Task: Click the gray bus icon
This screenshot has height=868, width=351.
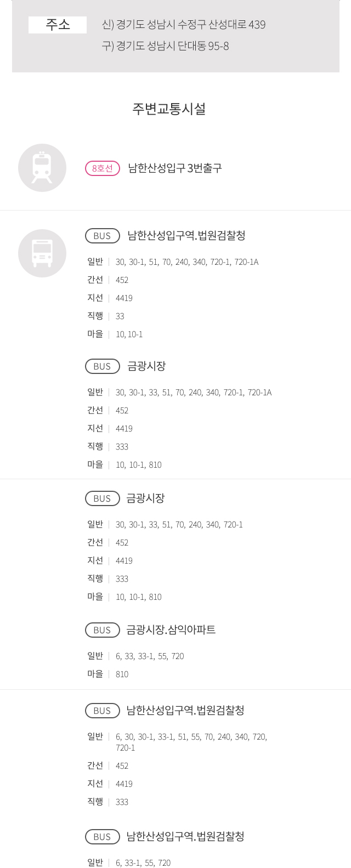Action: coord(42,253)
